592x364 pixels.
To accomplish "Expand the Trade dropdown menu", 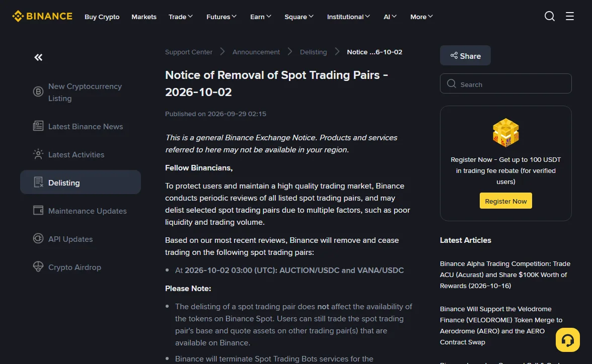I will coord(180,17).
